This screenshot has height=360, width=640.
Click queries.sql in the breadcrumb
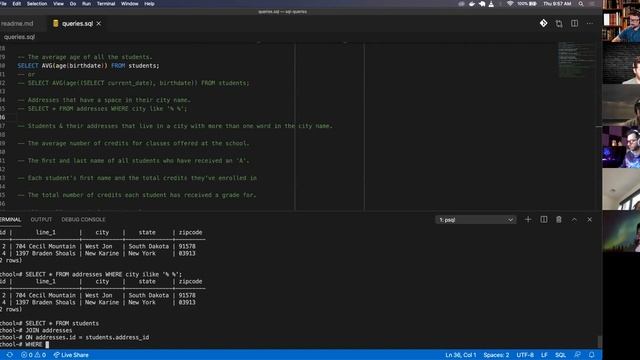[x=19, y=37]
